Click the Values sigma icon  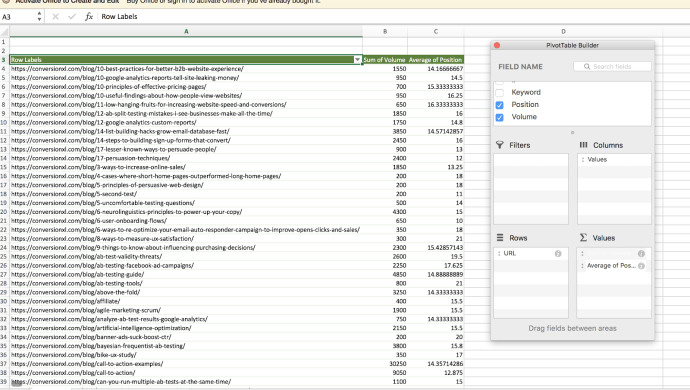[584, 238]
